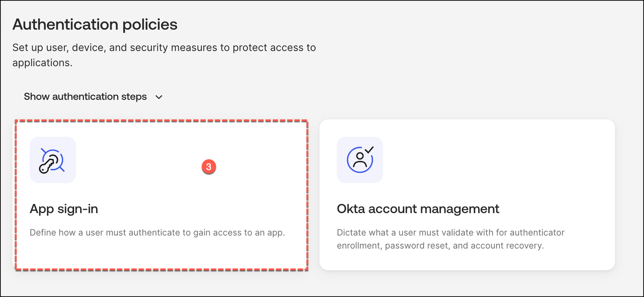Image resolution: width=644 pixels, height=297 pixels.
Task: Click the Okta account management user icon
Action: (359, 160)
